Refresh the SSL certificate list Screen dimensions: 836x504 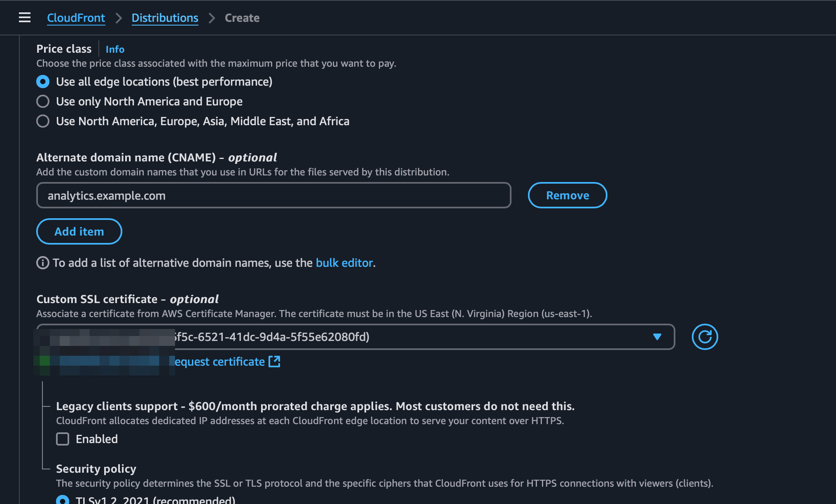(705, 337)
